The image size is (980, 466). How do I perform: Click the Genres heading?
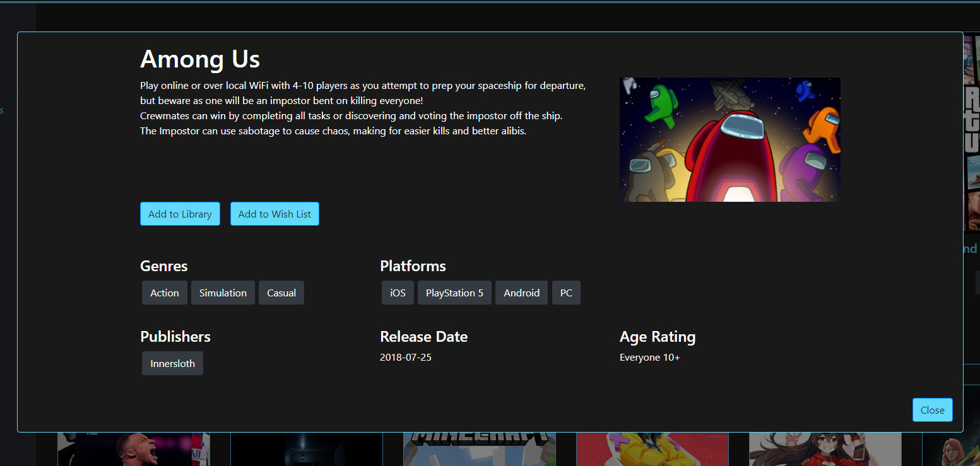click(164, 266)
